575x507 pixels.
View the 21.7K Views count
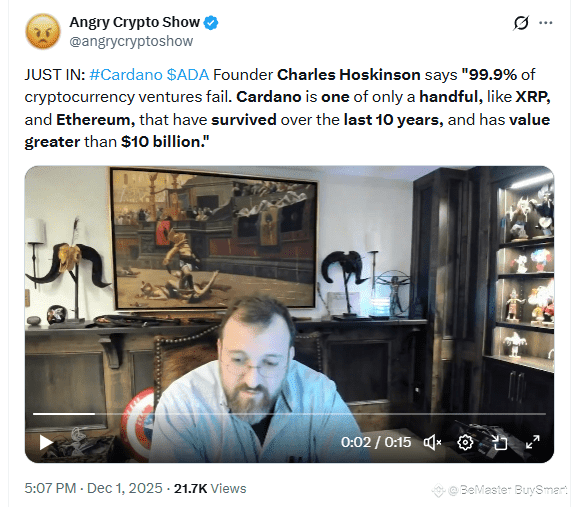[x=210, y=489]
